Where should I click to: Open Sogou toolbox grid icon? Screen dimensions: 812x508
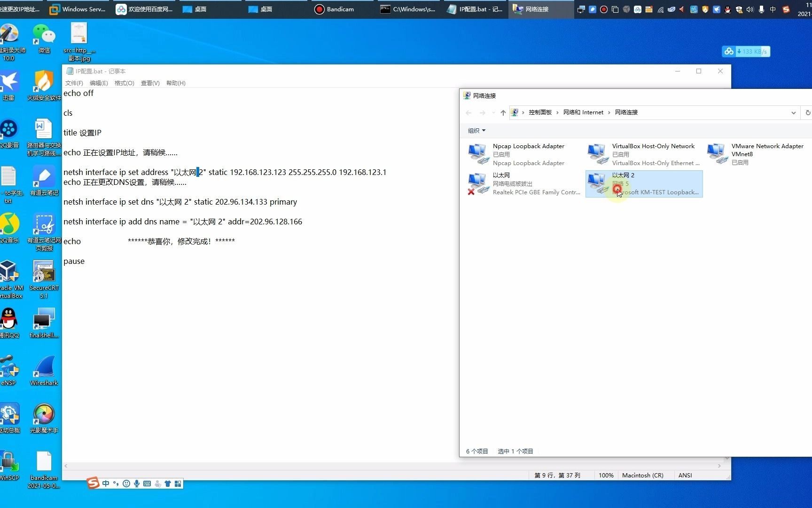pyautogui.click(x=178, y=484)
